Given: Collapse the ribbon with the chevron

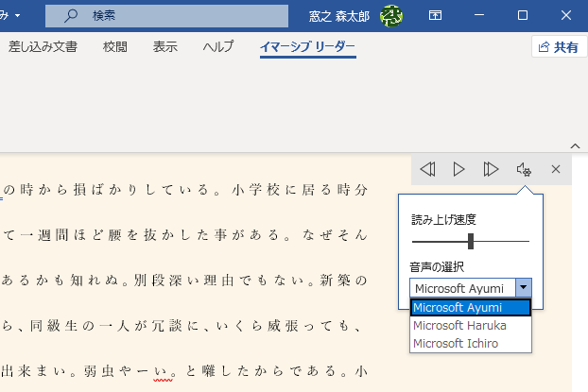Looking at the screenshot, I should click(576, 146).
